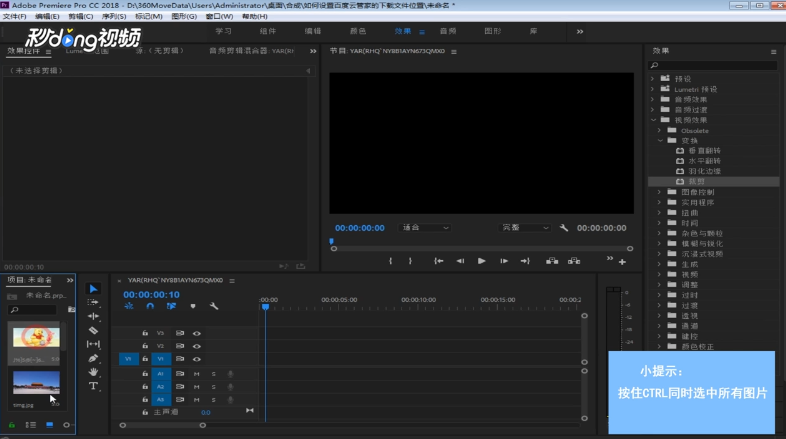Toggle linked selection in timeline

coord(171,306)
